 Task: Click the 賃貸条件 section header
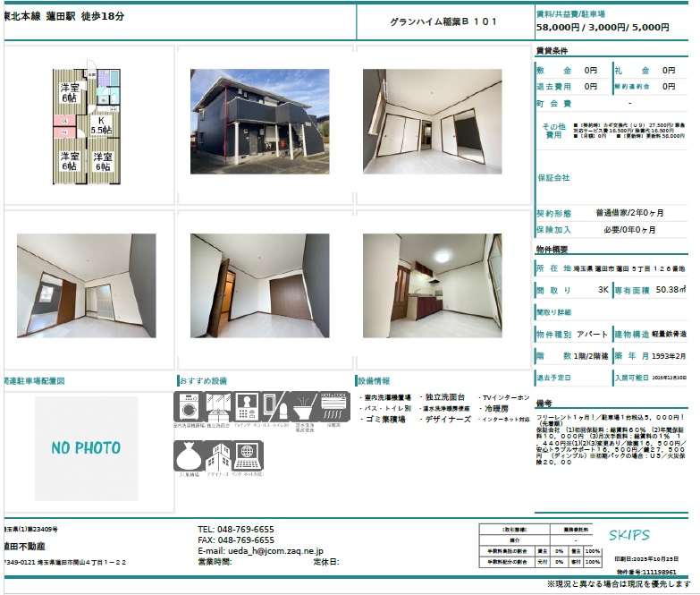click(552, 51)
